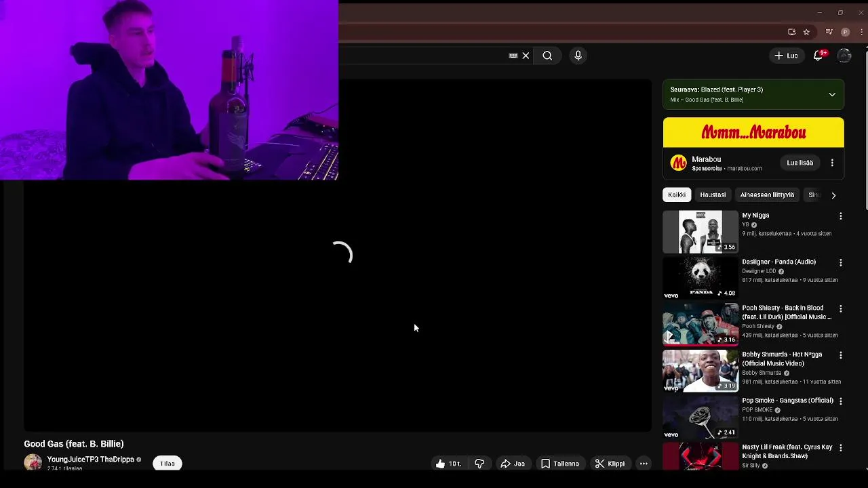868x488 pixels.
Task: Show more filter chips with arrow
Action: (833, 195)
